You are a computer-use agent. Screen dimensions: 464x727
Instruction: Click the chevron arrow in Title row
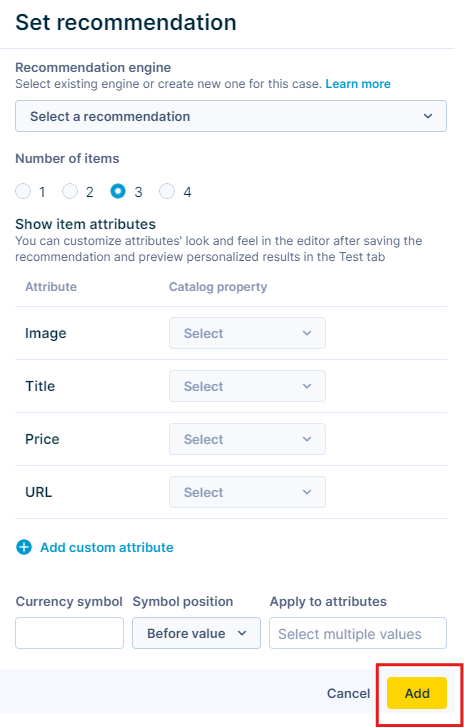point(306,386)
